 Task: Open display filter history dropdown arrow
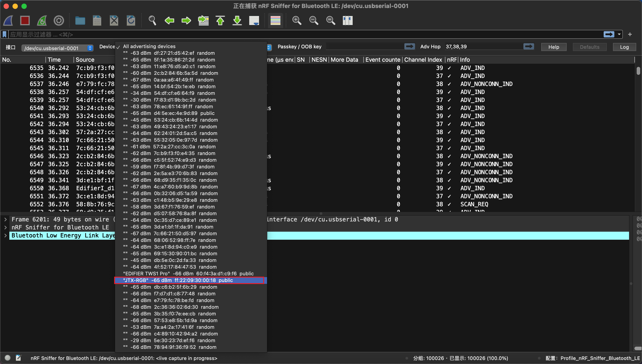pyautogui.click(x=619, y=34)
